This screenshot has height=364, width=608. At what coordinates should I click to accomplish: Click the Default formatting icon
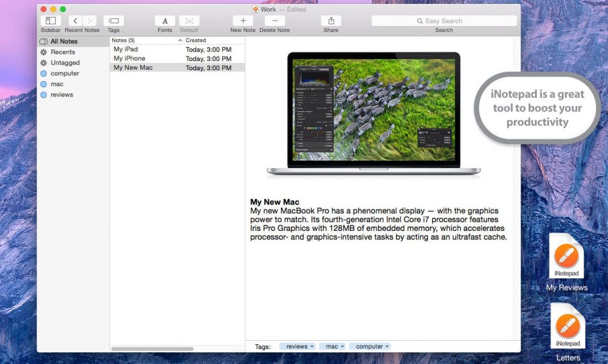point(189,20)
